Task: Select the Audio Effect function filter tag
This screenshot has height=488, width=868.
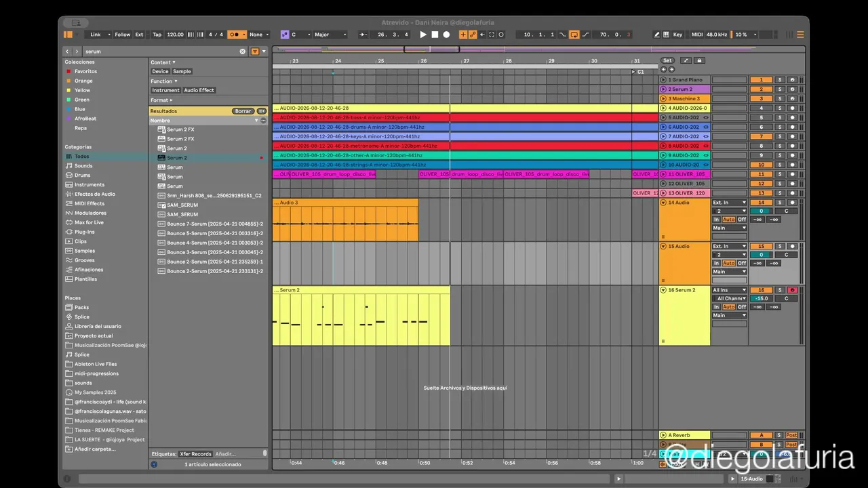Action: pyautogui.click(x=199, y=90)
